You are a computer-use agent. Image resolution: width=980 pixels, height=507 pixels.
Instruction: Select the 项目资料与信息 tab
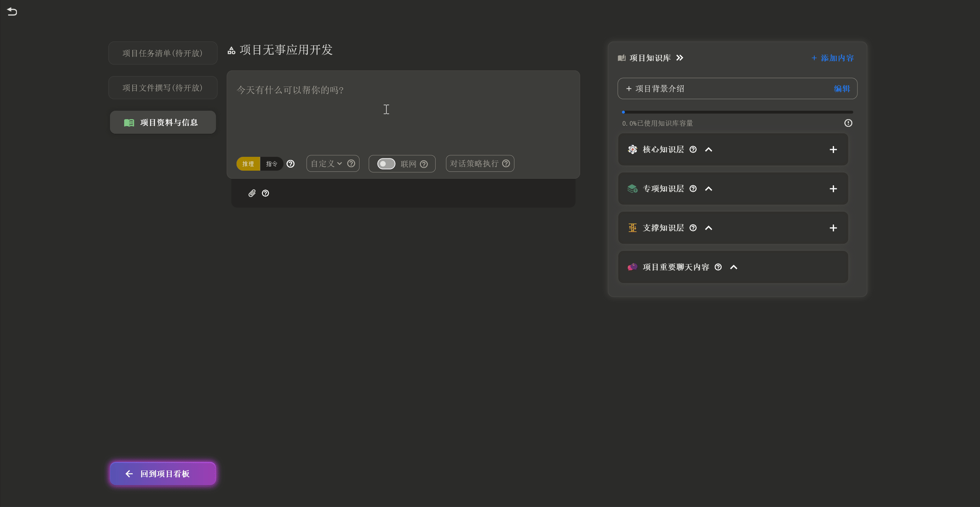pos(163,122)
